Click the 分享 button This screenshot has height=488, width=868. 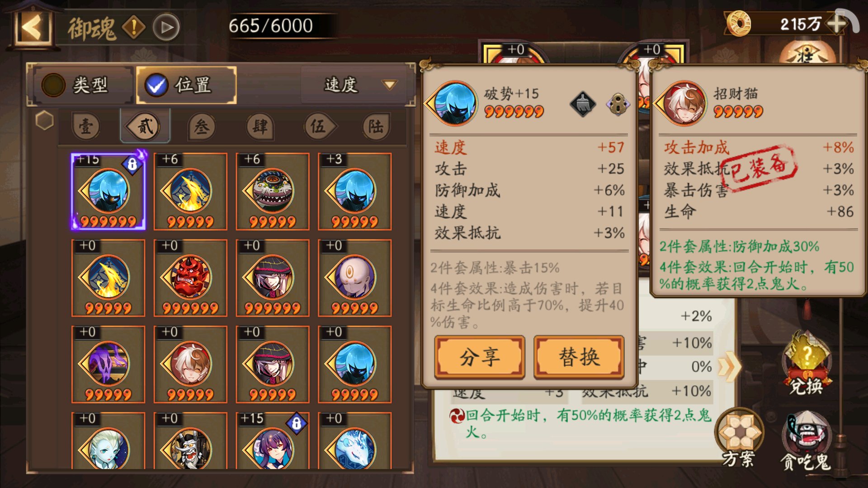[x=480, y=357]
